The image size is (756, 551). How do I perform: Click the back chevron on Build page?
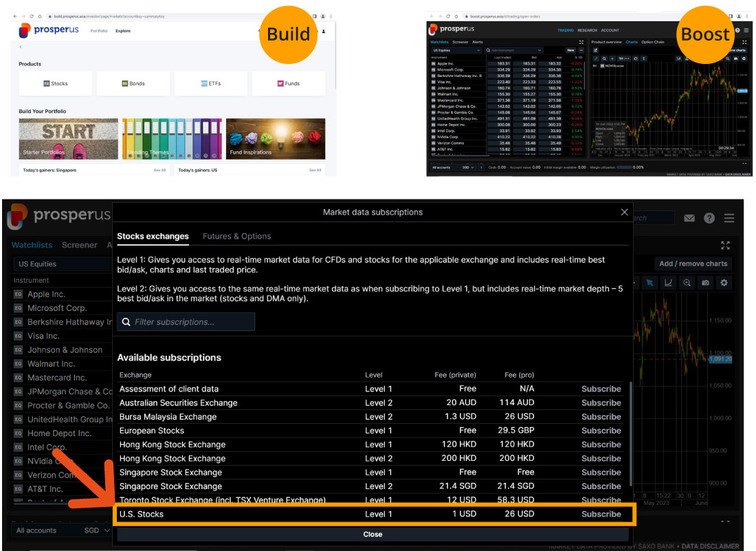(21, 47)
